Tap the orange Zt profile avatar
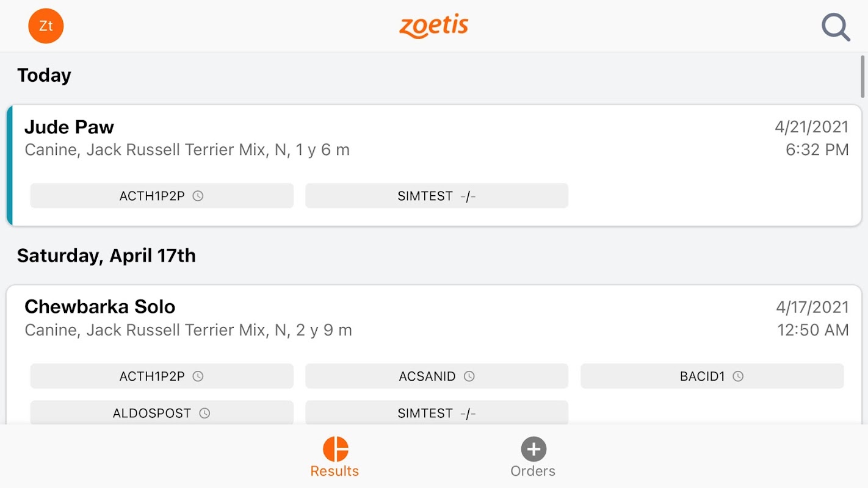 [x=46, y=26]
